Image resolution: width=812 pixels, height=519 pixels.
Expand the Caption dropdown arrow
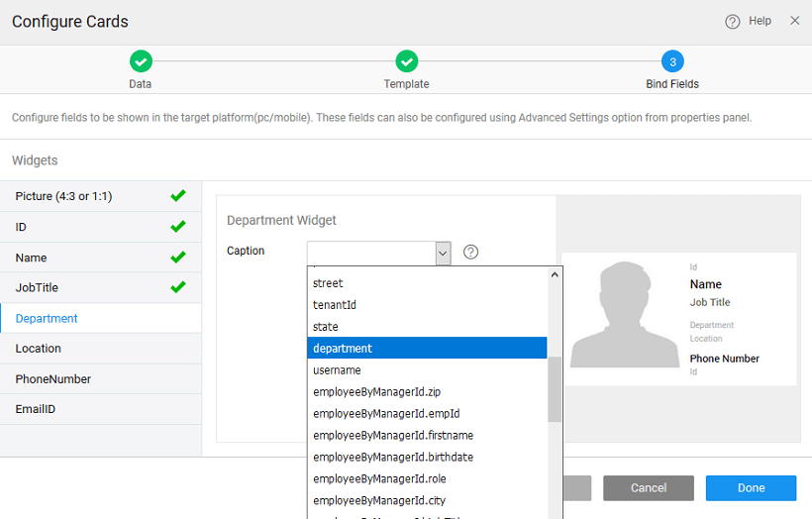pyautogui.click(x=443, y=253)
